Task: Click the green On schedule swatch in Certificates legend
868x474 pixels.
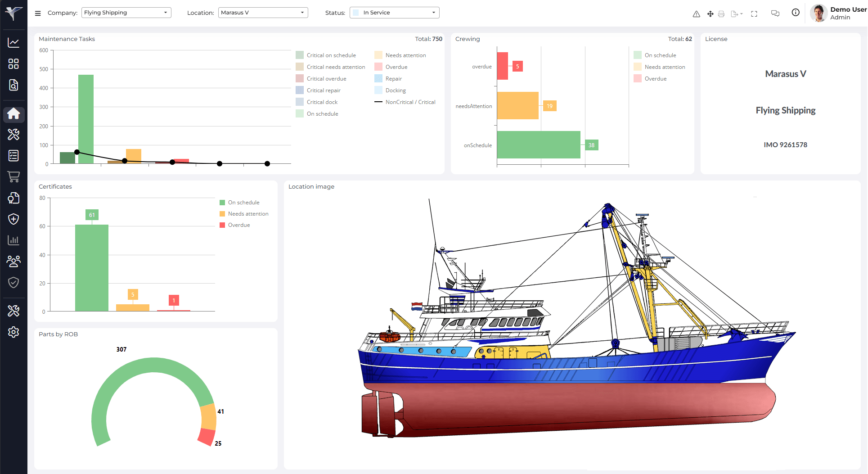Action: [222, 203]
